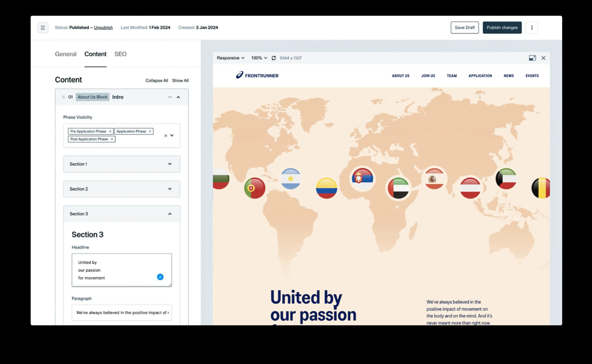
Task: Open the hamburger navigation menu
Action: (x=43, y=27)
